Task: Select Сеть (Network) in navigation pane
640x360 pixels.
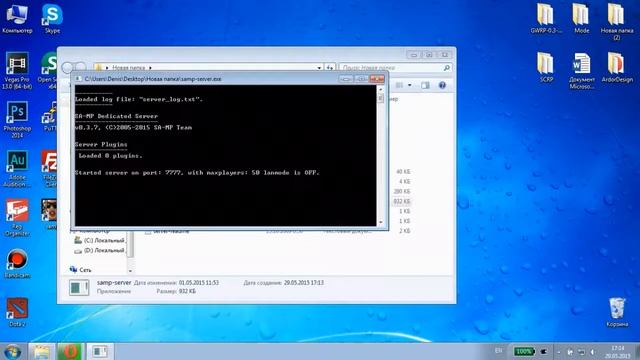Action: tap(81, 270)
